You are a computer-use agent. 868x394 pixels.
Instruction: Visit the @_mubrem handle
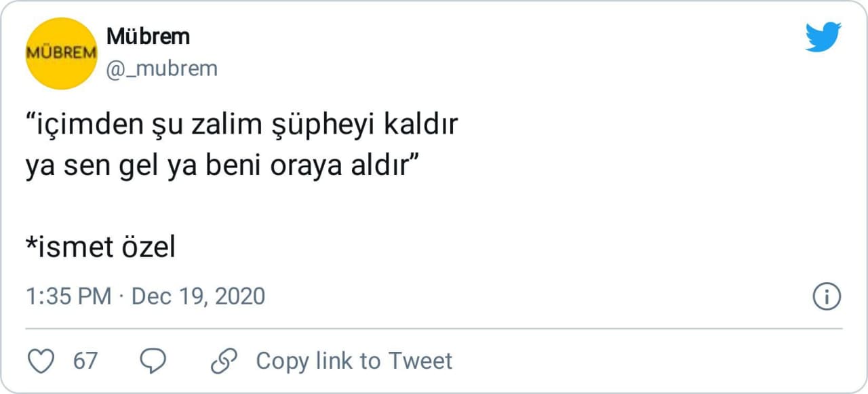pyautogui.click(x=161, y=68)
